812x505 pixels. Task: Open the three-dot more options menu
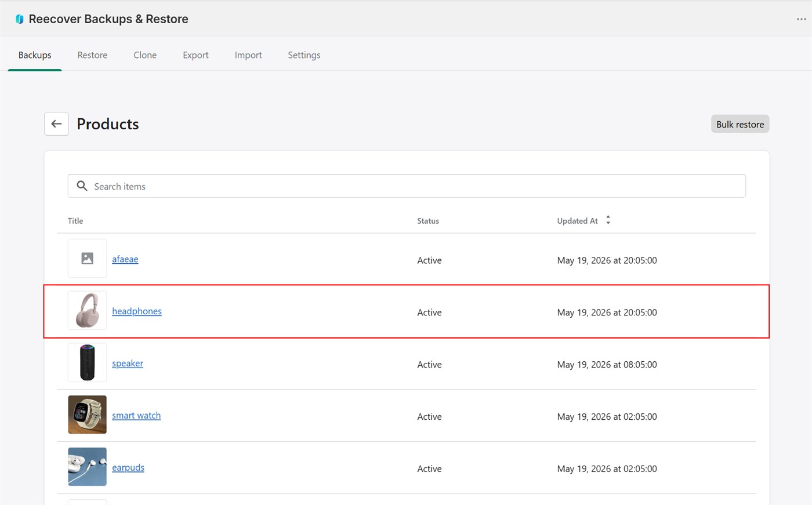801,19
